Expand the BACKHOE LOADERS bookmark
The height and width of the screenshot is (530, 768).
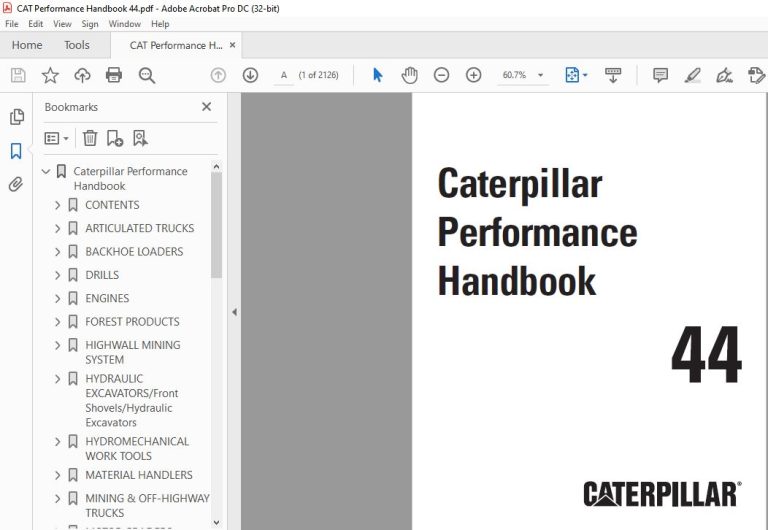tap(58, 252)
